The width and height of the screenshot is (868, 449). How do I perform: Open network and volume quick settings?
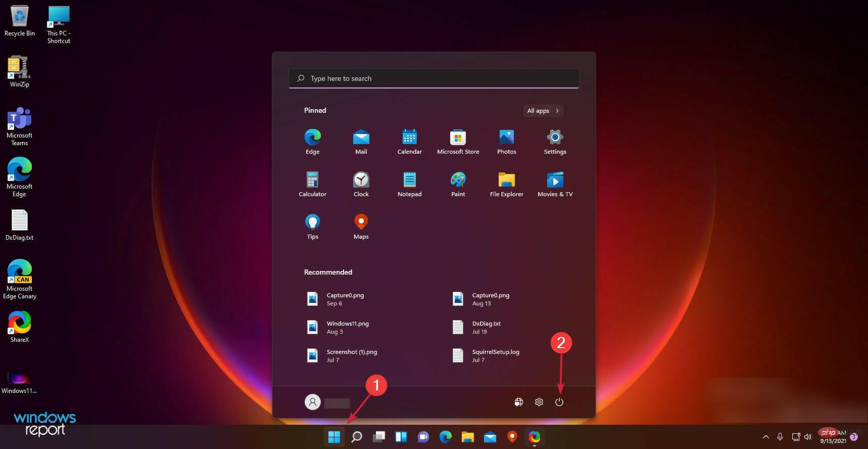(802, 437)
